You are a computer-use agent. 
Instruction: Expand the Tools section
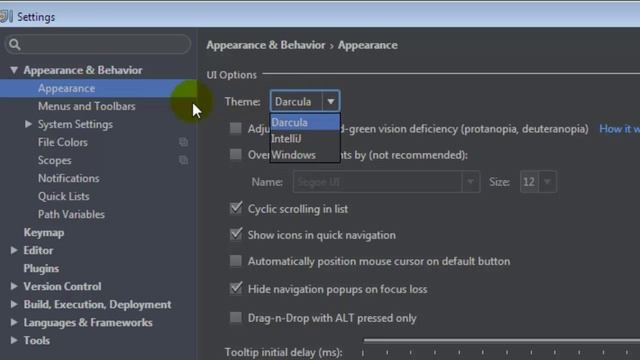[x=14, y=340]
